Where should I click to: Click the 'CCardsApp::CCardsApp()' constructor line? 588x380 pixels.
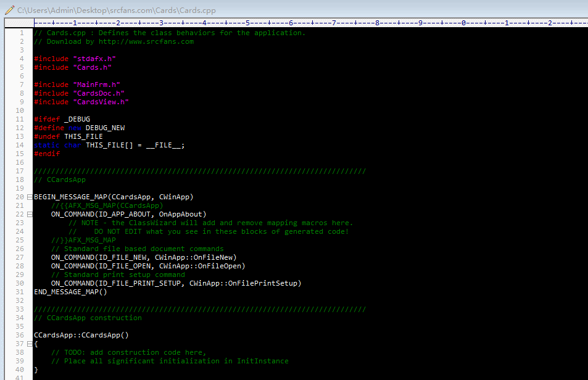(81, 335)
